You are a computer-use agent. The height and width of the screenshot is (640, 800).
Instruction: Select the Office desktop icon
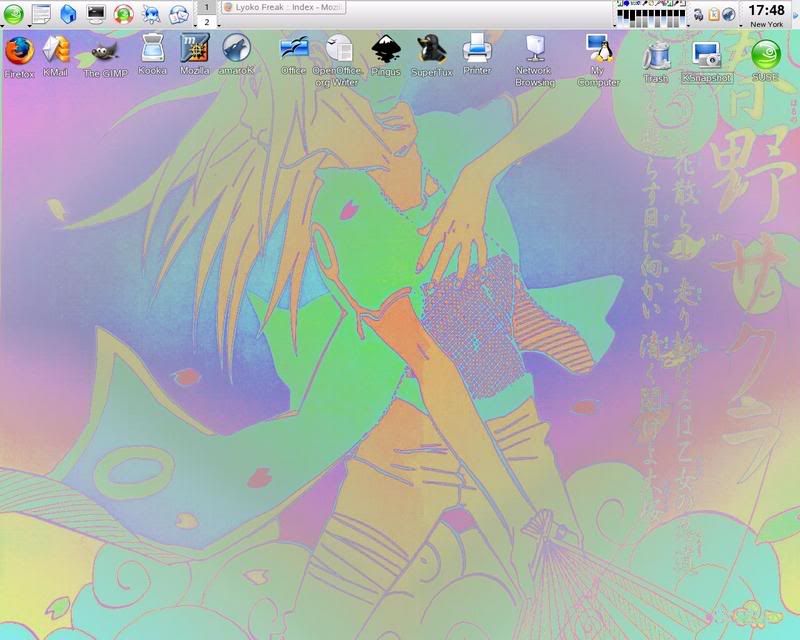coord(293,56)
